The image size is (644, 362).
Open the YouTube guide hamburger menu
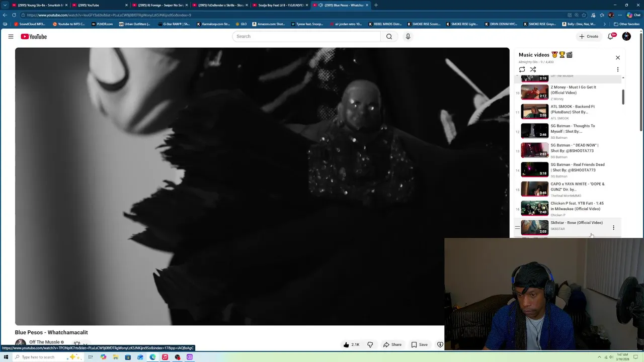click(x=11, y=36)
